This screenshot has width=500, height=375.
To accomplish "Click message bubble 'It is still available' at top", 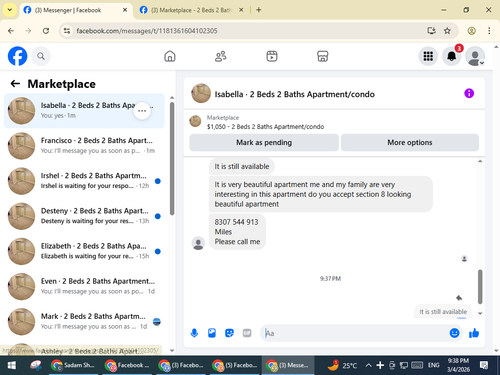I will [x=242, y=166].
